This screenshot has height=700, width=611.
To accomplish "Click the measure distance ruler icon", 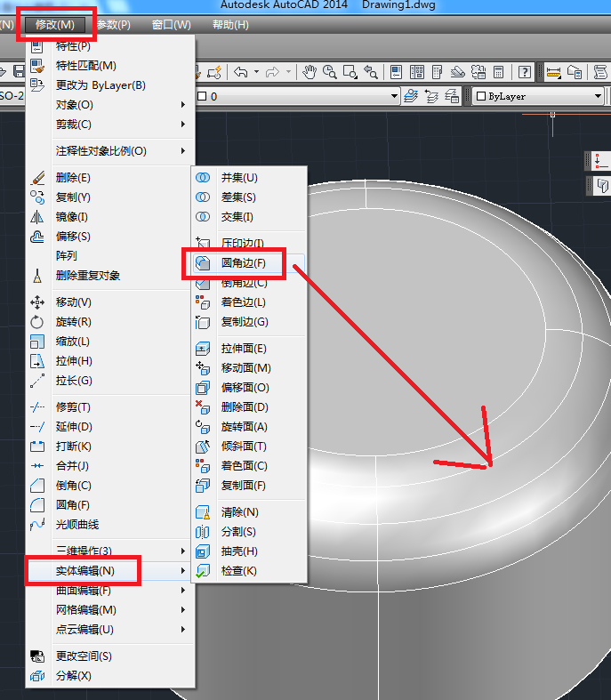I will pos(553,72).
